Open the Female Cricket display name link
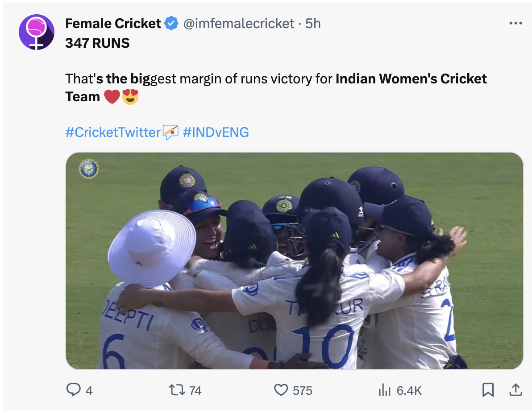532x413 pixels. tap(113, 23)
